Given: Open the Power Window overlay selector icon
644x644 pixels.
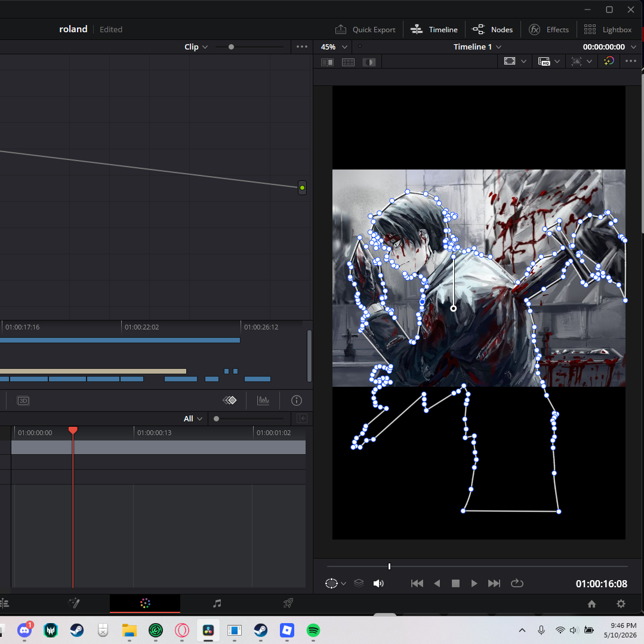Looking at the screenshot, I should click(331, 583).
